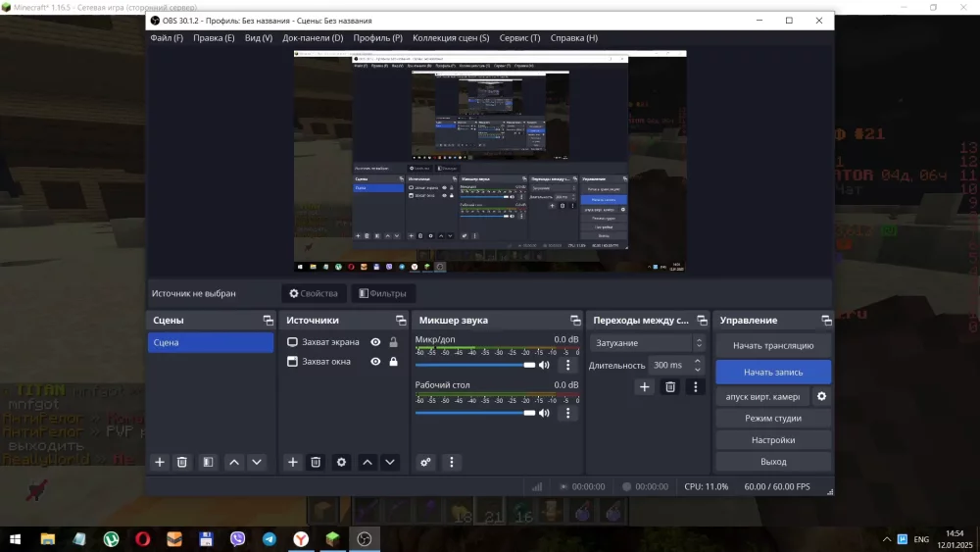Remove source with trash icon in Источники

click(x=316, y=462)
